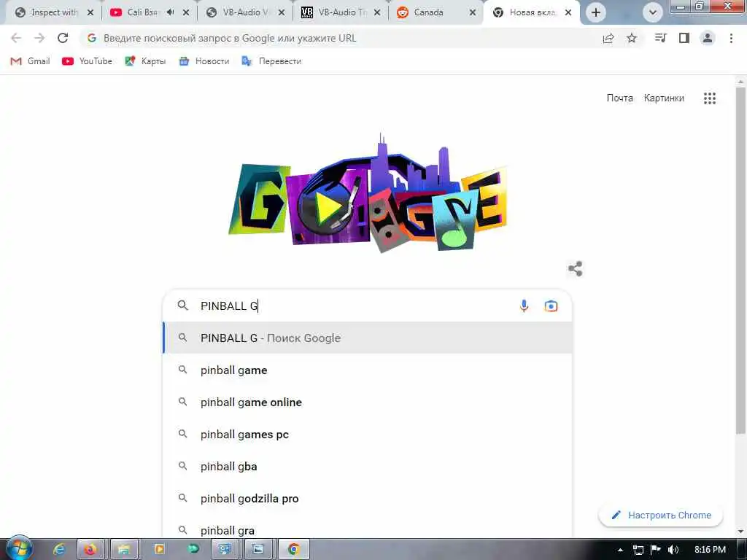Select the PINBALL G - Поиск Google suggestion
This screenshot has width=747, height=560.
368,338
